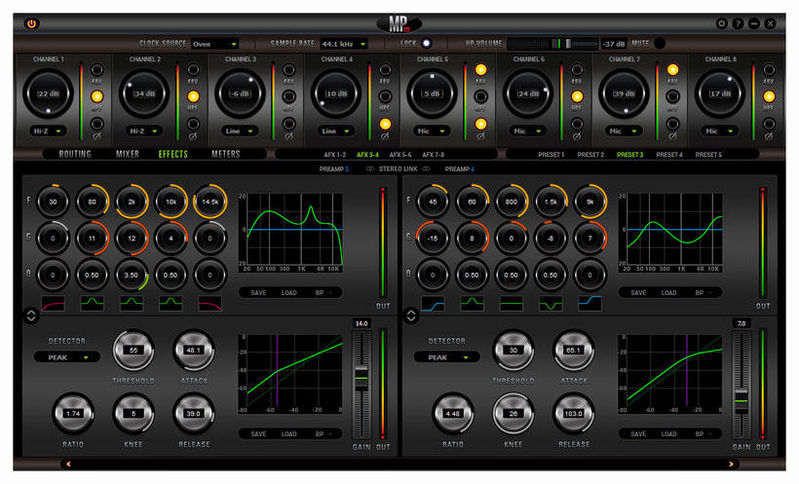Select the low-pass filter shape in Preamp 3 EQ

210,304
